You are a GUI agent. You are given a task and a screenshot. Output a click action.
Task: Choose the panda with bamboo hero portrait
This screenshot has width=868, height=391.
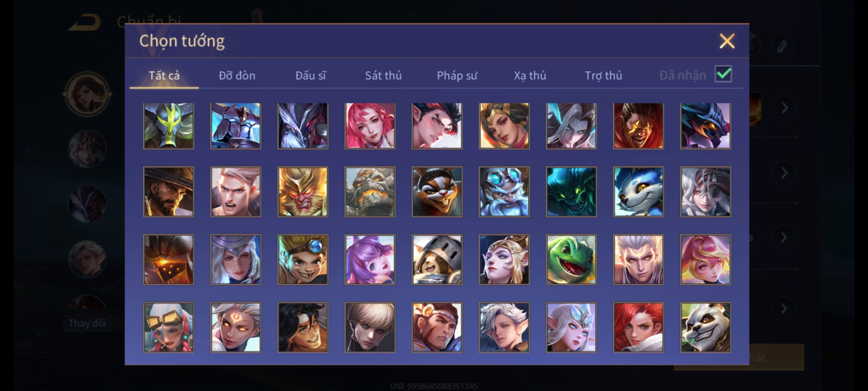[705, 327]
